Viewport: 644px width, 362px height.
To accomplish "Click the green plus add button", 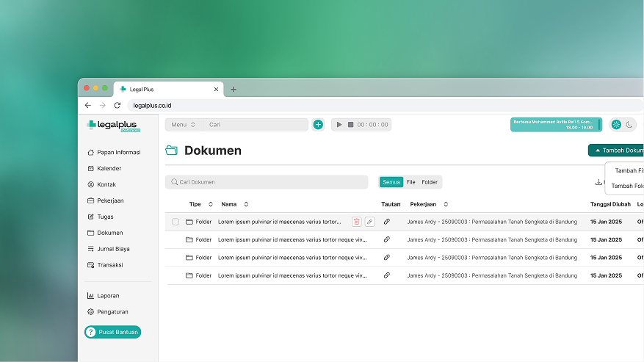I will pyautogui.click(x=318, y=125).
